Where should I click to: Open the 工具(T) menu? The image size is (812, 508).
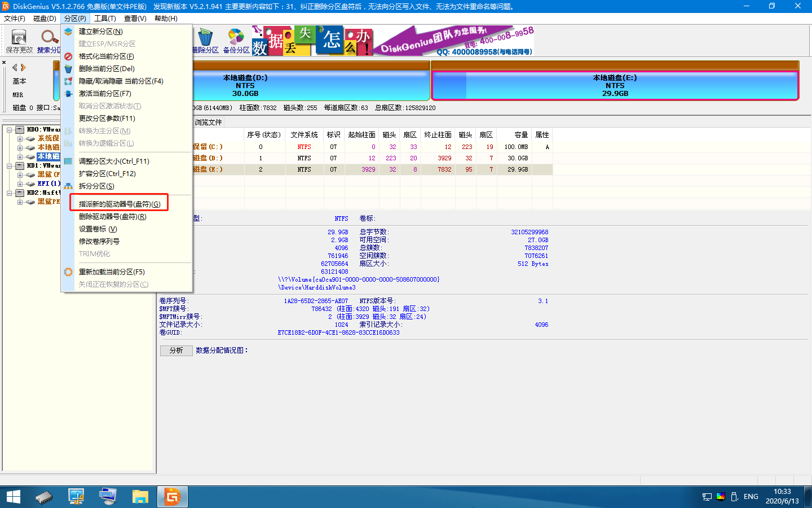coord(105,19)
